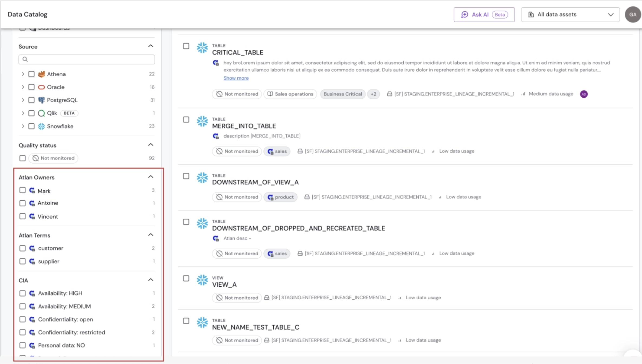Open the Ask AI Beta button
642x364 pixels.
pyautogui.click(x=484, y=15)
